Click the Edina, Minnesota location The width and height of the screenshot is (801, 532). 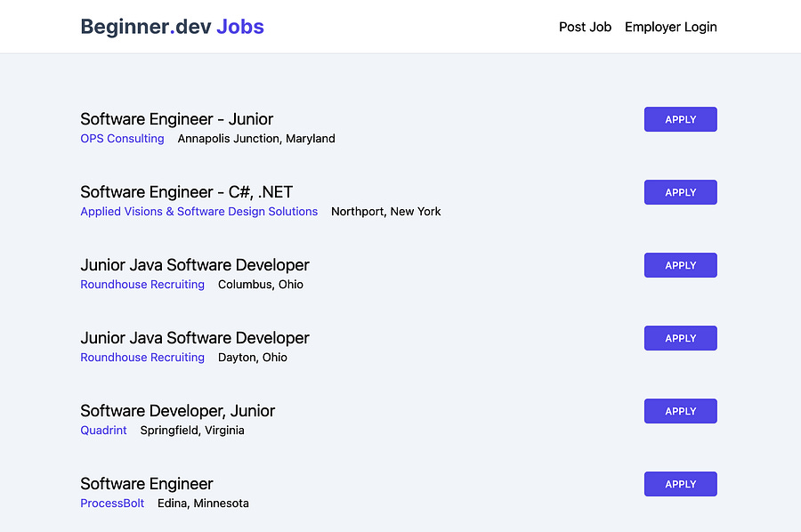(x=203, y=504)
